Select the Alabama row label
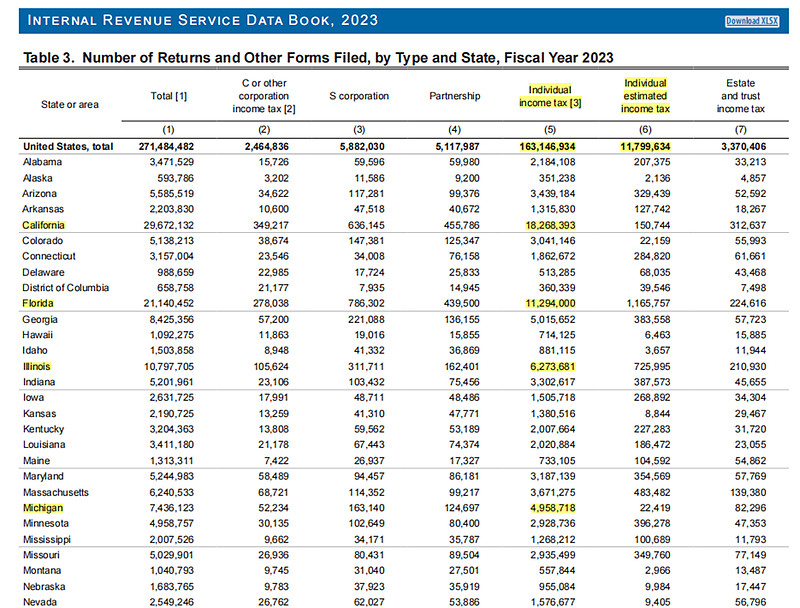The width and height of the screenshot is (800, 608). click(42, 162)
